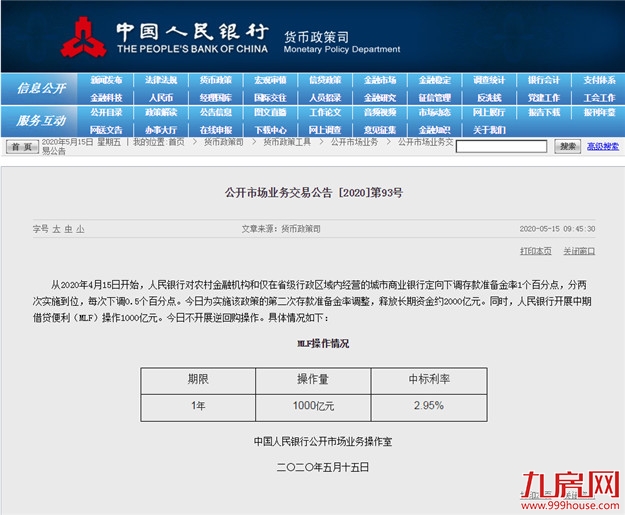The image size is (625, 515).
Task: Click the 首页 link after 我的位置
Action: (176, 142)
